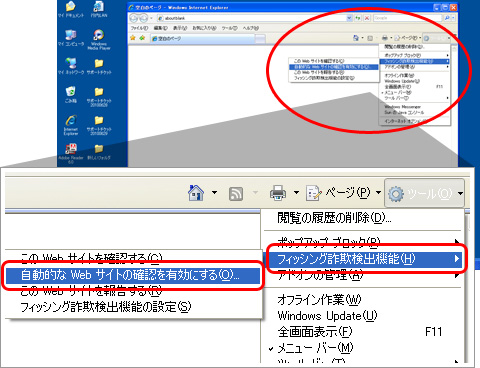This screenshot has height=368, width=480.
Task: Open the Home dropdown arrow in the enlarged toolbar
Action: (x=214, y=193)
